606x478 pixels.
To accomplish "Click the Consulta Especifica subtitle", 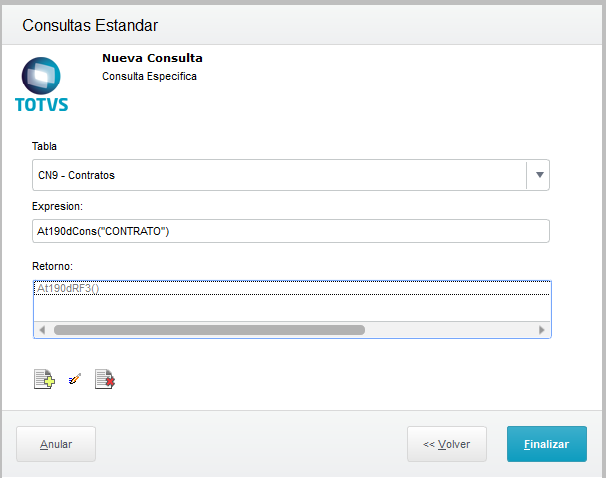I will click(x=149, y=77).
